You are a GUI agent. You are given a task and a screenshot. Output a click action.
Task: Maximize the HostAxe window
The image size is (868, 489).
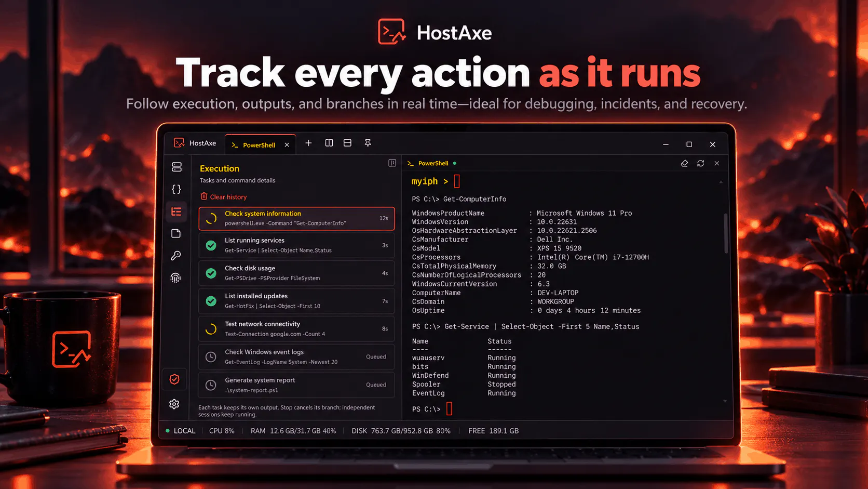tap(689, 144)
